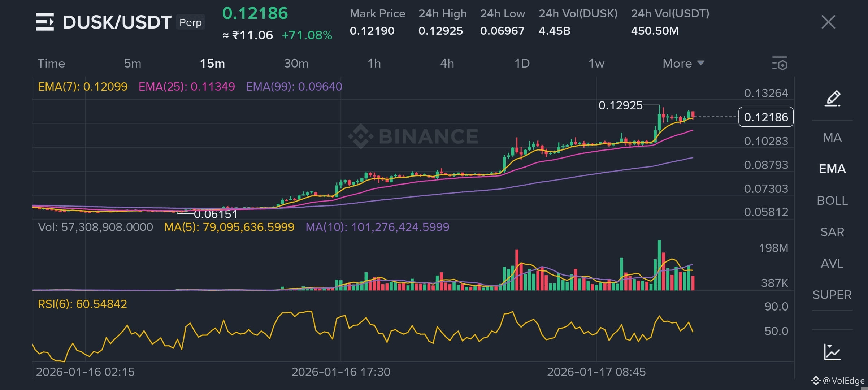
Task: Select the 5m interval
Action: [x=133, y=64]
